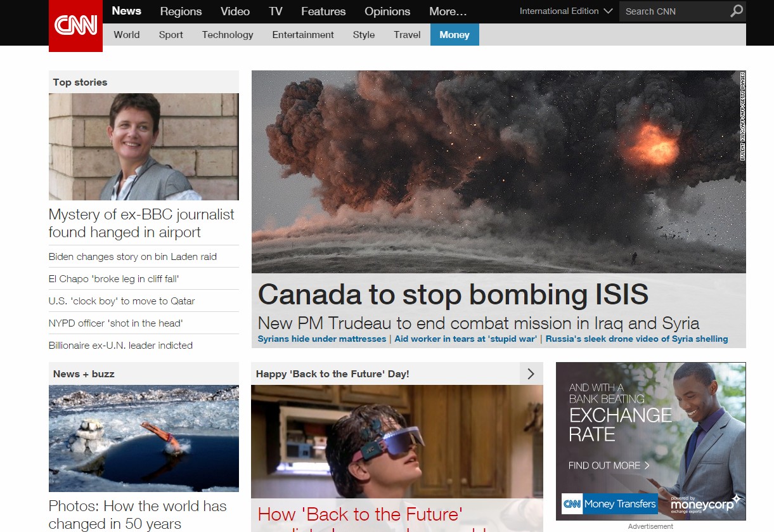774x532 pixels.
Task: Open 'Billionaire ex-U.N. leader indicted' story
Action: [x=120, y=346]
